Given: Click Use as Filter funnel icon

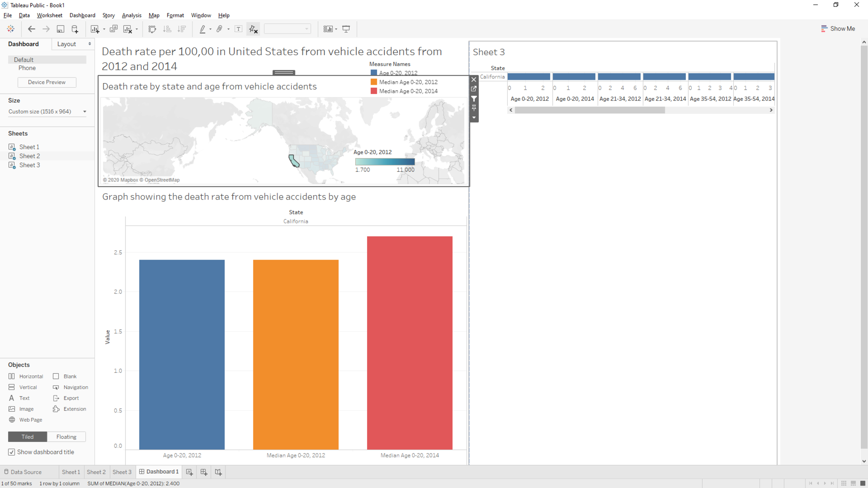Looking at the screenshot, I should pos(474,98).
